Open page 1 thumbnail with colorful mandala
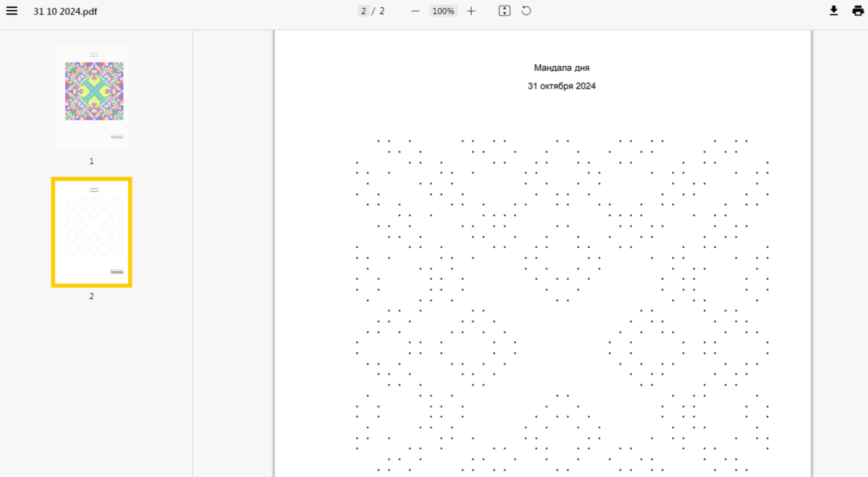Screen dimensions: 868x477 (x=92, y=98)
